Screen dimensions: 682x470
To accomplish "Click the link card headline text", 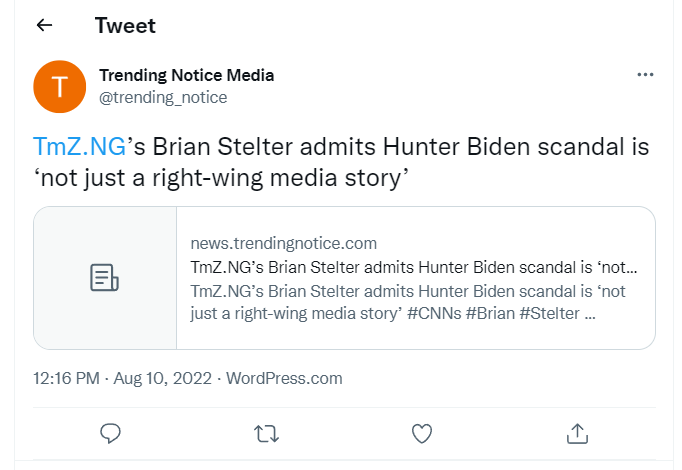I will (x=414, y=267).
